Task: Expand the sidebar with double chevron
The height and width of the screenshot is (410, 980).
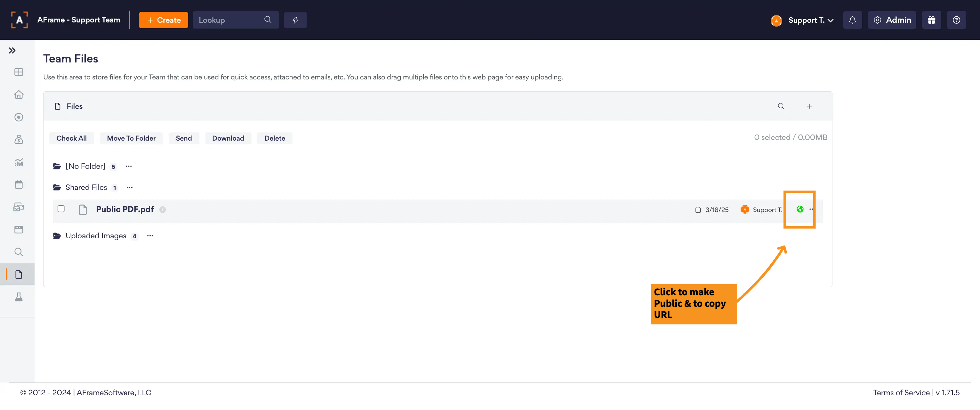Action: (12, 51)
